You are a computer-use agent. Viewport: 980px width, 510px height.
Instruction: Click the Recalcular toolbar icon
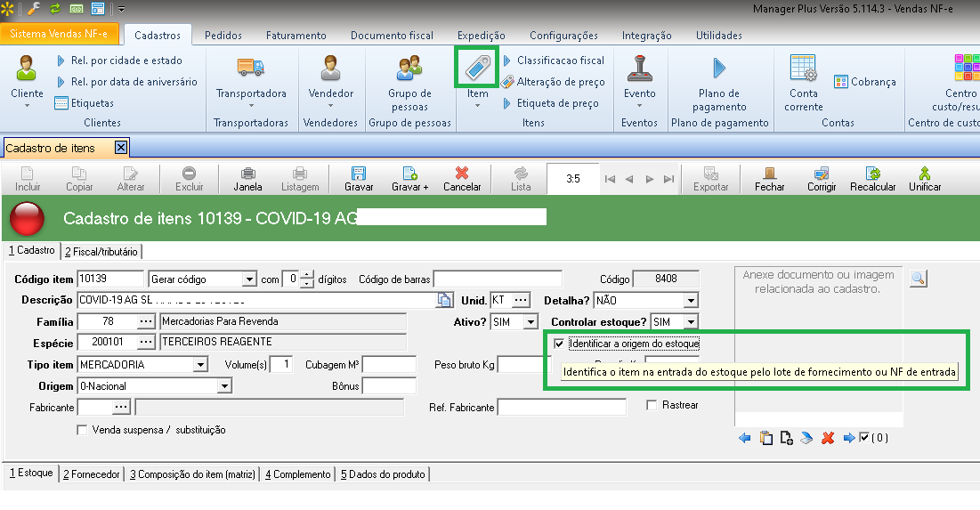click(872, 174)
